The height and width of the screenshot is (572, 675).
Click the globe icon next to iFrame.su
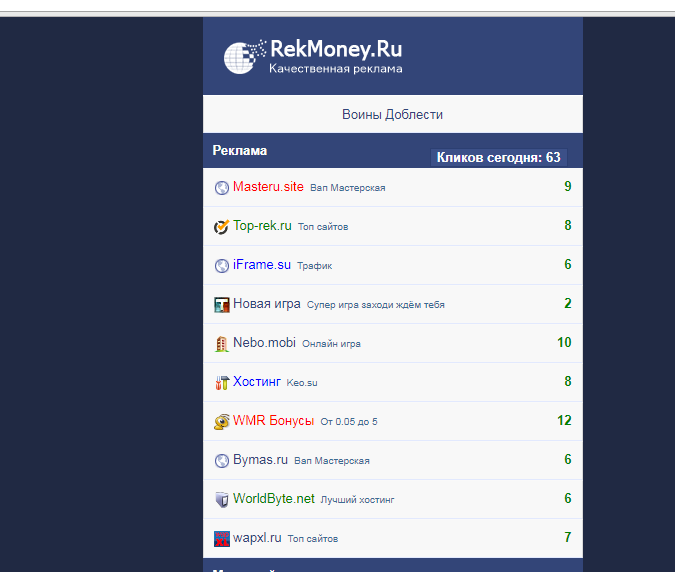coord(222,266)
